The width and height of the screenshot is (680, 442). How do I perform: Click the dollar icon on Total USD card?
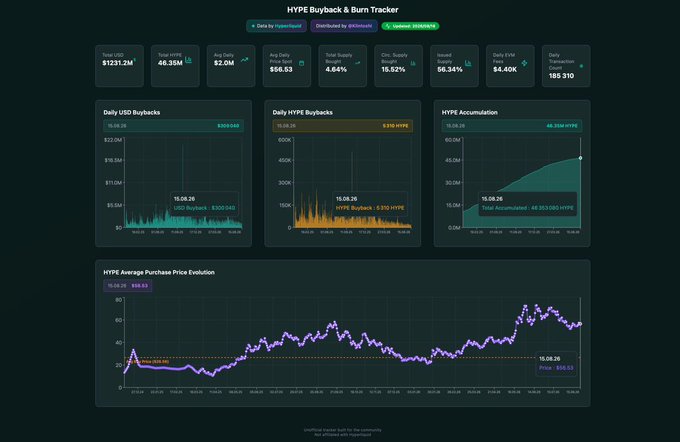135,60
